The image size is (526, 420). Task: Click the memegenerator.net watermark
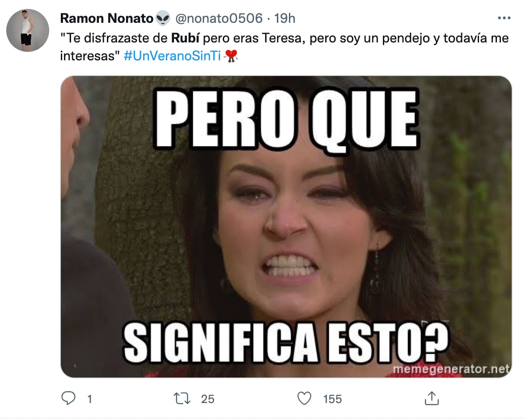[451, 369]
